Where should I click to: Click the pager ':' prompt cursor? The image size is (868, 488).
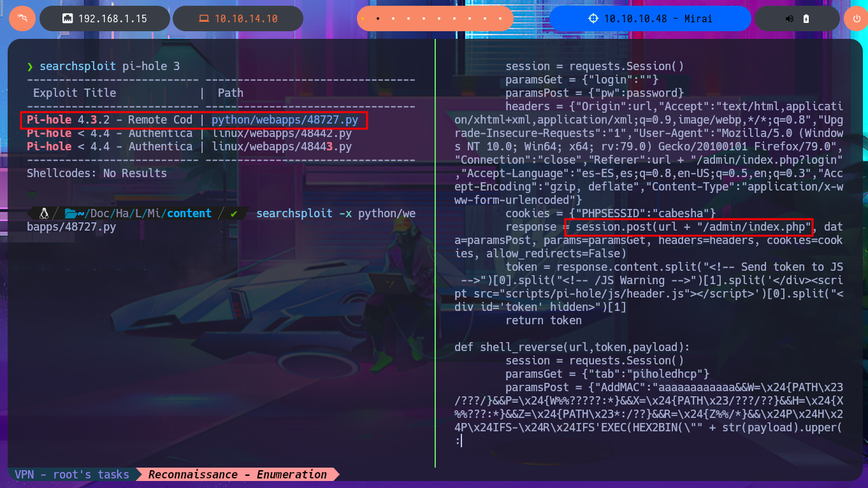(459, 441)
